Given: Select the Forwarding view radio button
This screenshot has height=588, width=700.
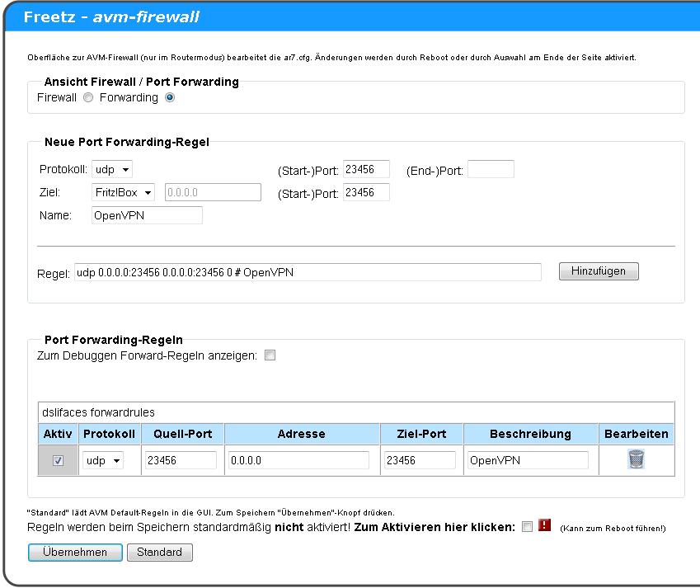Looking at the screenshot, I should point(170,97).
